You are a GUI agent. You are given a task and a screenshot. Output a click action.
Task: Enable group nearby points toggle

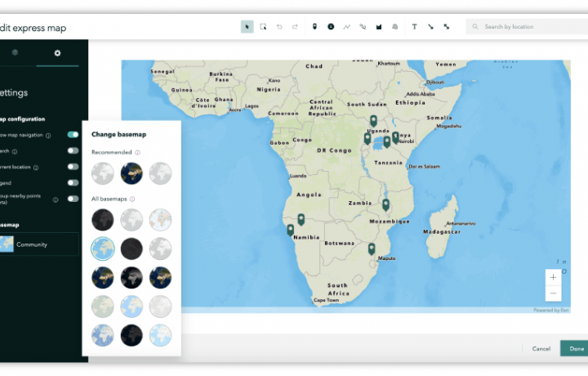(73, 199)
